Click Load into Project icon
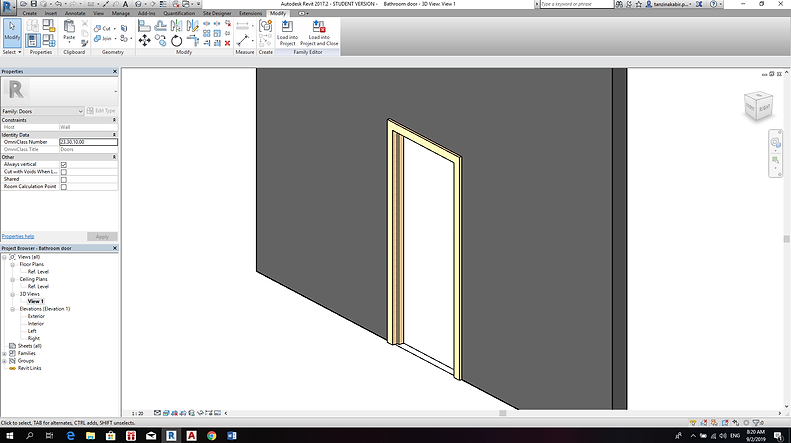Screen dimensions: 791x443 pos(288,33)
